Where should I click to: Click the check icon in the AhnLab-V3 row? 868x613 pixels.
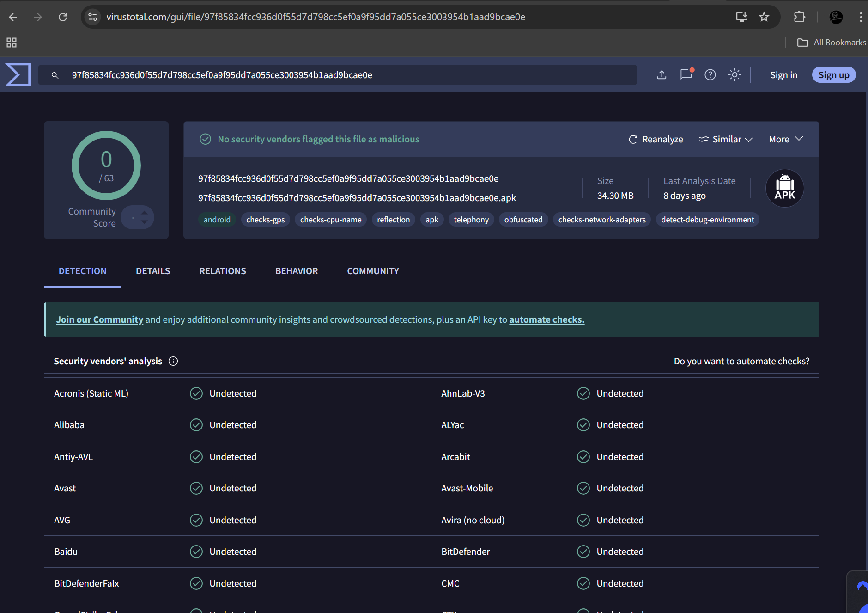coord(583,393)
